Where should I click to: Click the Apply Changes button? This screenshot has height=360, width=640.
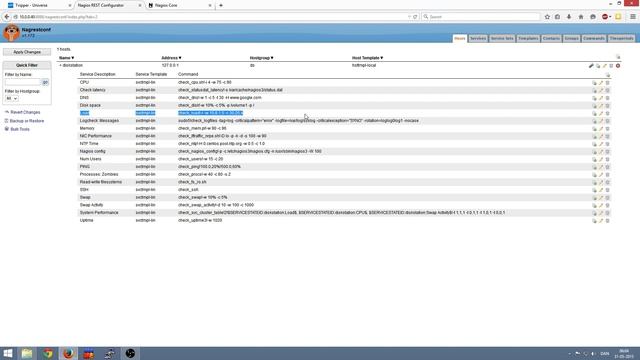point(27,52)
